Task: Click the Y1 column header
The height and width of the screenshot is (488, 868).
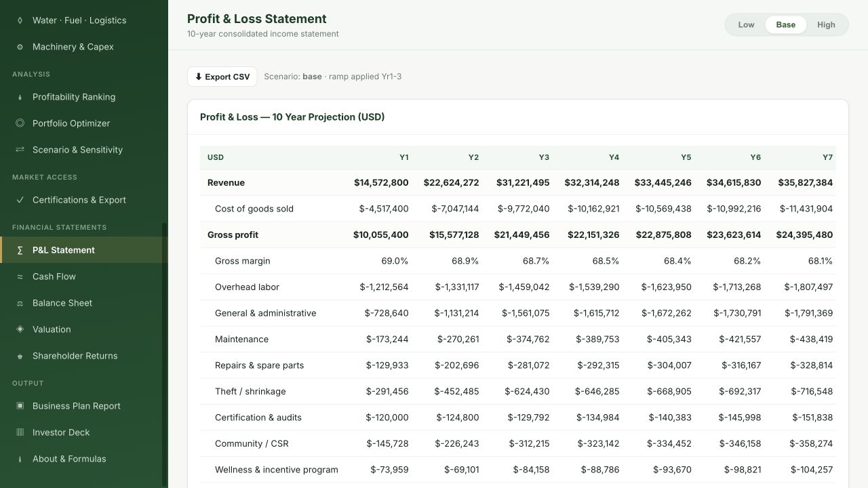Action: click(404, 157)
